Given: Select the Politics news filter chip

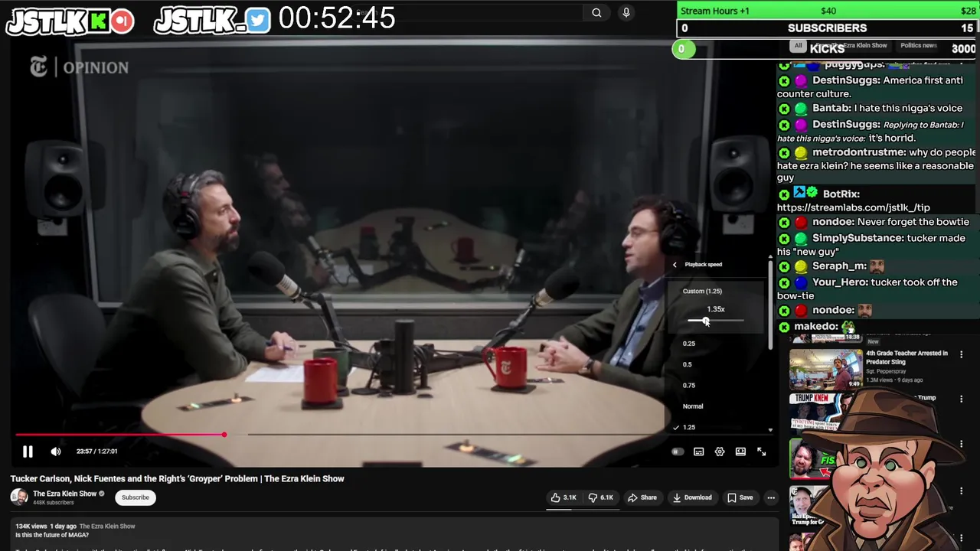Looking at the screenshot, I should coord(918,46).
